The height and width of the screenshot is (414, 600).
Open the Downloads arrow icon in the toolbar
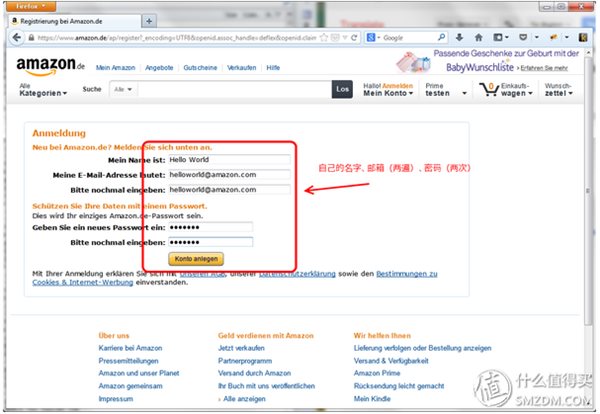(460, 37)
